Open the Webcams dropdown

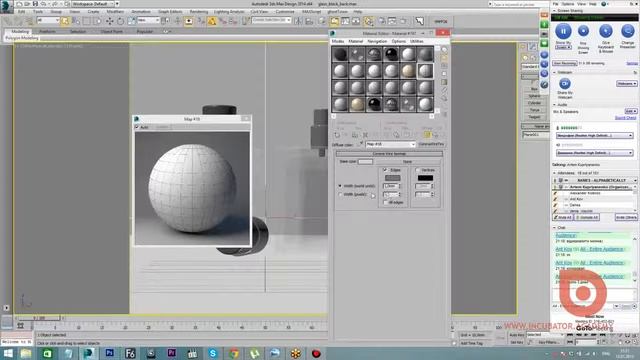coord(627,84)
